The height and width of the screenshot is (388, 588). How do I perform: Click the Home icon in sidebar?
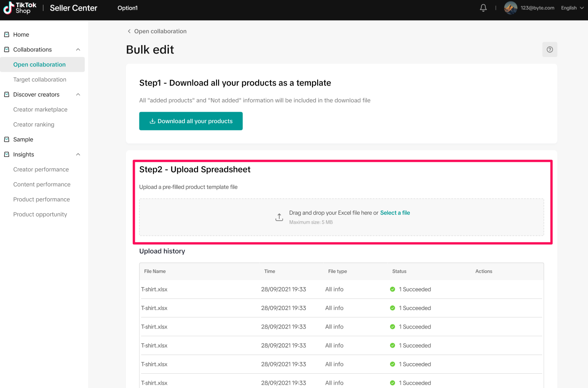point(7,35)
